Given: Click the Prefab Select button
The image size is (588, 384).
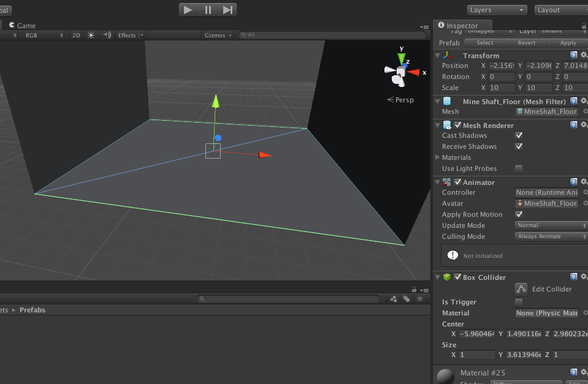Looking at the screenshot, I should [485, 43].
